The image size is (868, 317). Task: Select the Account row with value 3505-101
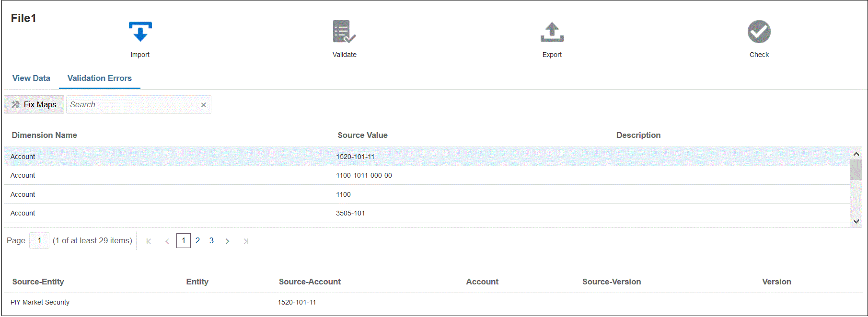(350, 213)
